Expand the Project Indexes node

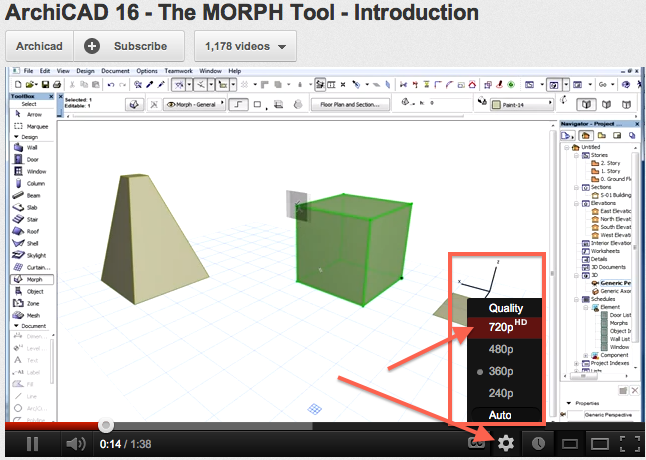pos(578,363)
